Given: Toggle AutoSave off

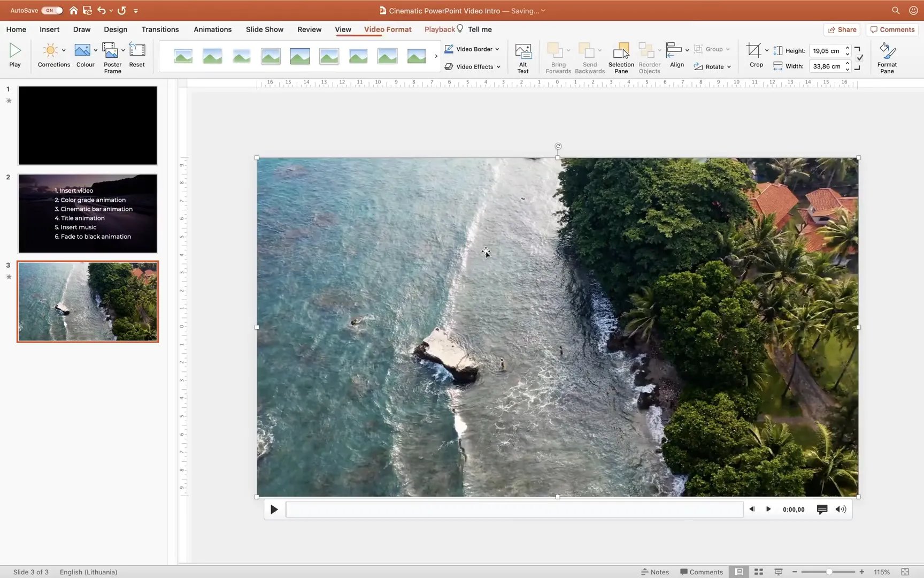Looking at the screenshot, I should 51,10.
